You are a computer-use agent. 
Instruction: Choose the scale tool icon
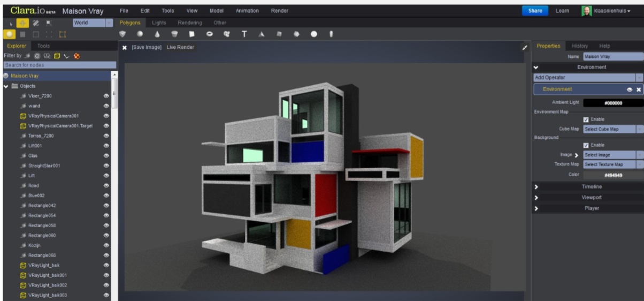pyautogui.click(x=49, y=23)
